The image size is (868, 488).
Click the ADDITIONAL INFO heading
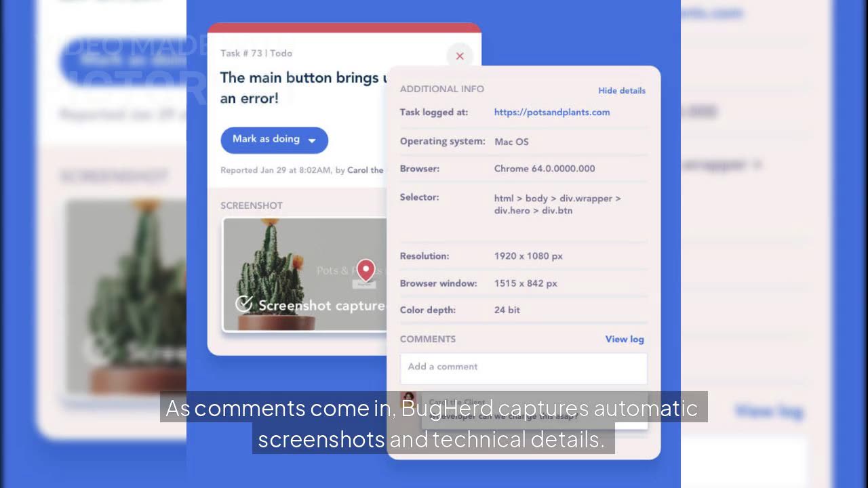[x=442, y=89]
